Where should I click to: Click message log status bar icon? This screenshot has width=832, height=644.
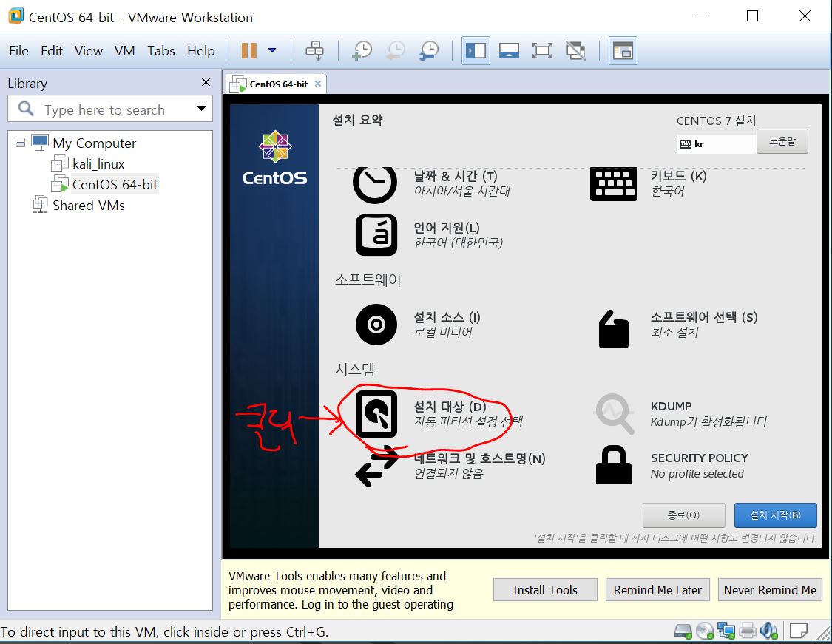coord(799,631)
